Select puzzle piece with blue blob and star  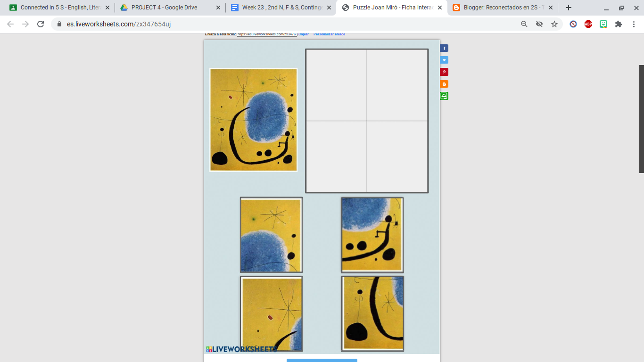coord(271,235)
